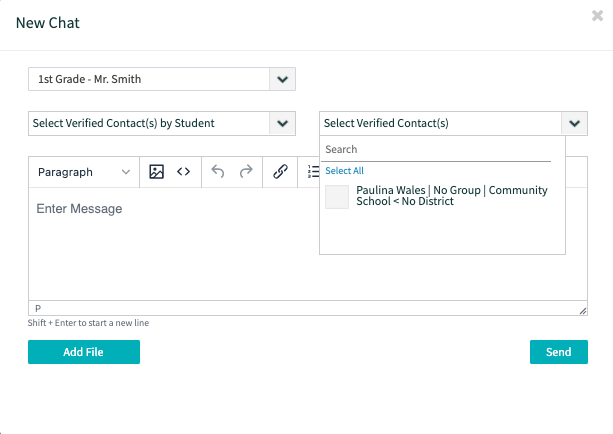Viewport: 613px width, 434px height.
Task: Insert a link with the chain icon
Action: 280,172
